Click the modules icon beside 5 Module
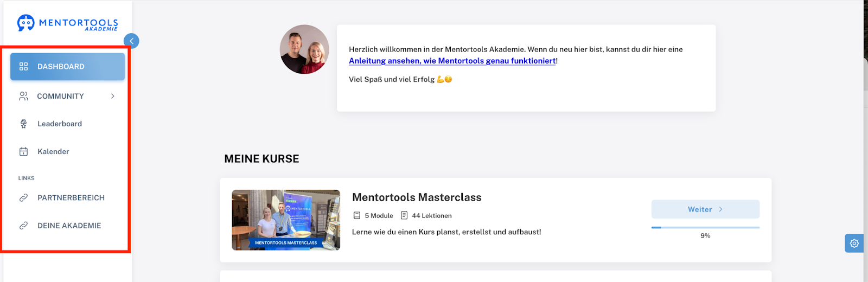Screen dimensions: 868x282 click(357, 215)
